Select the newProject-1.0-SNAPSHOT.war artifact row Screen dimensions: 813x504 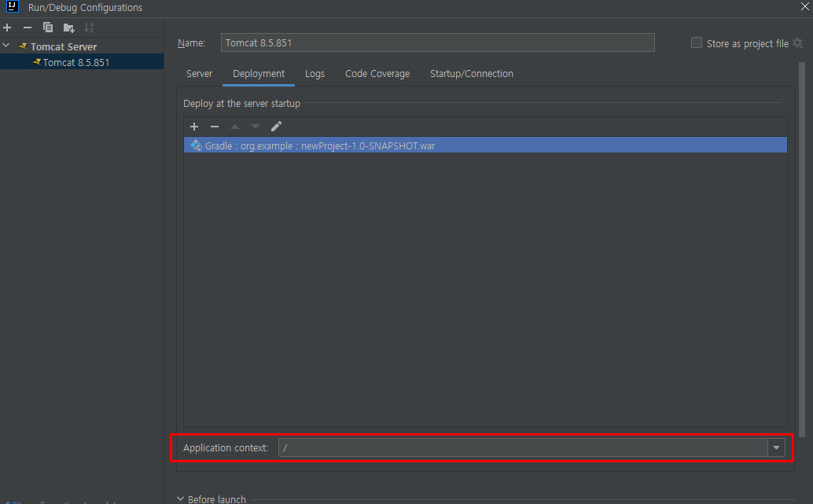pyautogui.click(x=485, y=145)
